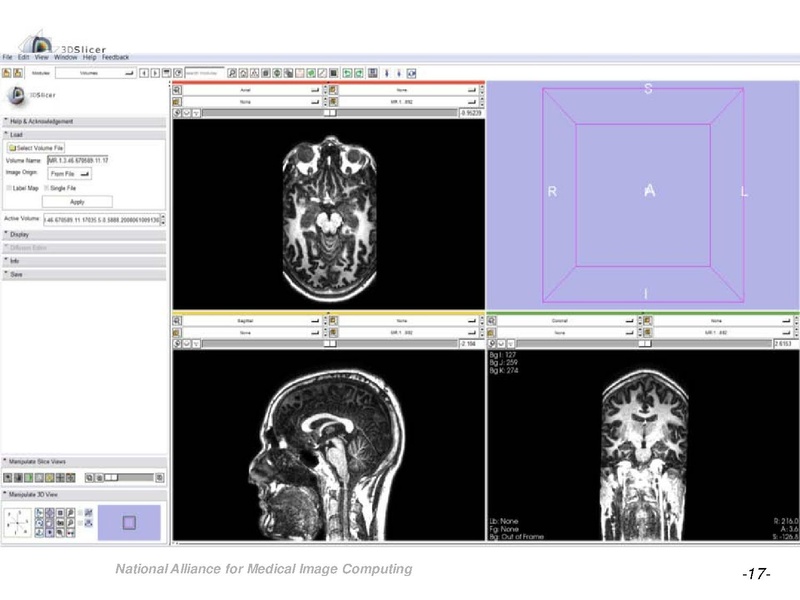Click the sagittal slice offset slider

330,344
